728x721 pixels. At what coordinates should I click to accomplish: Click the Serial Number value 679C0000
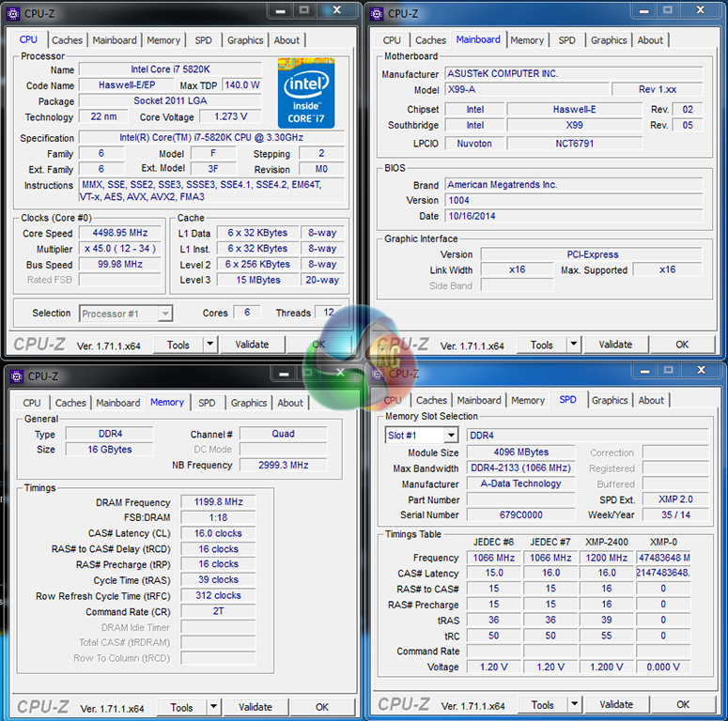(521, 515)
